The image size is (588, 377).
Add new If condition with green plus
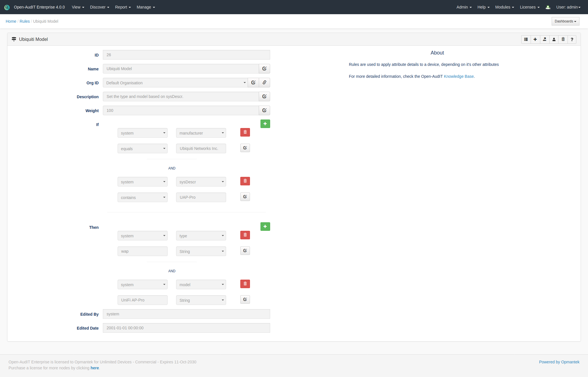265,124
